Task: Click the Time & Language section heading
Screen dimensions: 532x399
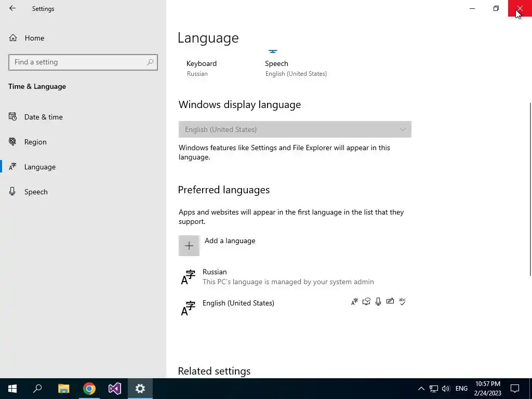Action: tap(37, 87)
